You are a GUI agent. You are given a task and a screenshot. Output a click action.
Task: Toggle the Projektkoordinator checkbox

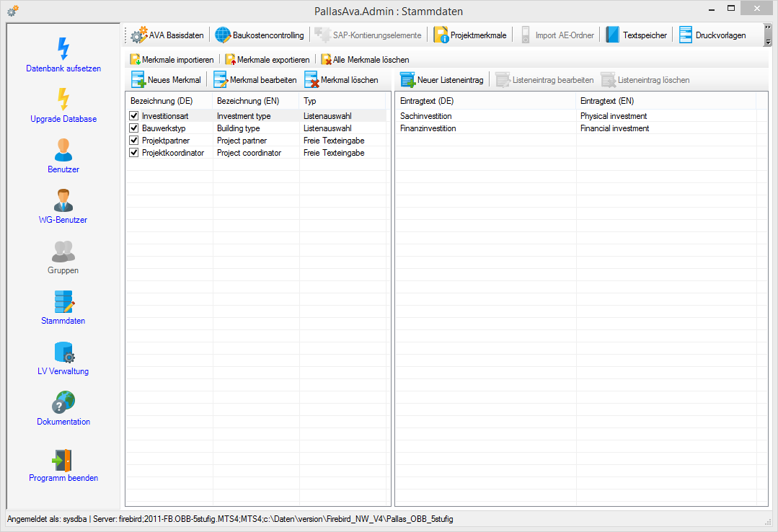click(133, 153)
